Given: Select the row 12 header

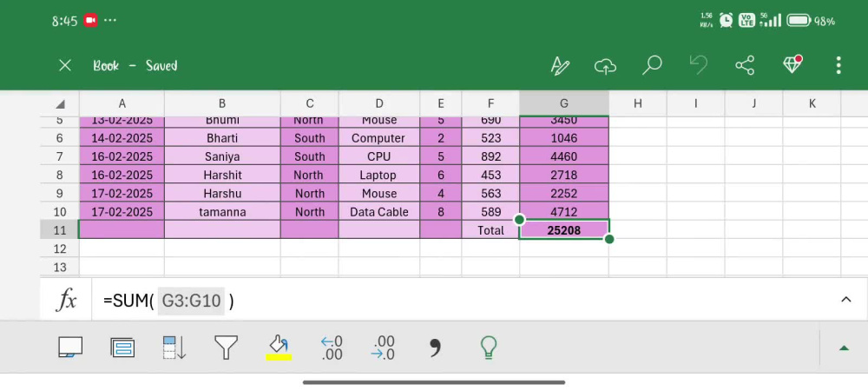Looking at the screenshot, I should coord(60,249).
